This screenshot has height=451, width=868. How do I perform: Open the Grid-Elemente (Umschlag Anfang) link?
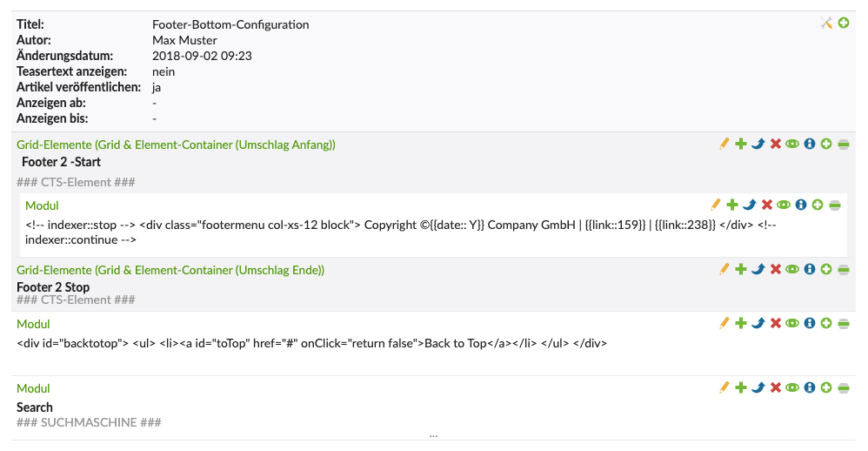(x=176, y=145)
